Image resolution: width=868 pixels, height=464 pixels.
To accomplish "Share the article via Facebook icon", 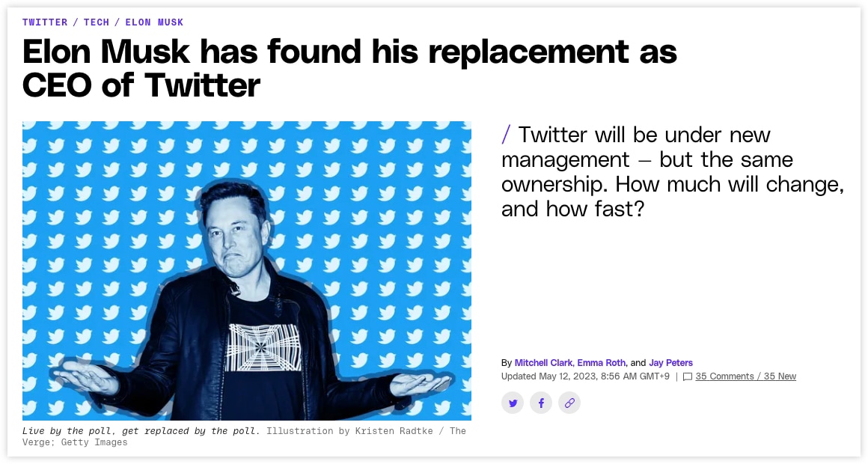I will click(541, 403).
